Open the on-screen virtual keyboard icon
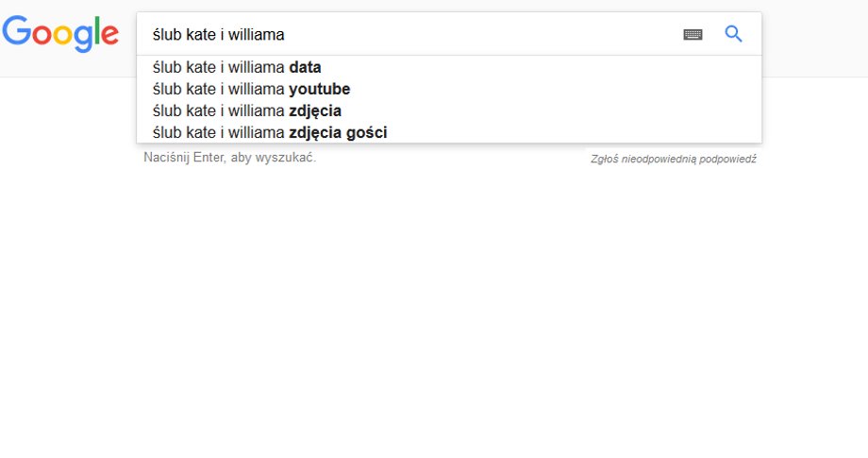 click(x=693, y=34)
